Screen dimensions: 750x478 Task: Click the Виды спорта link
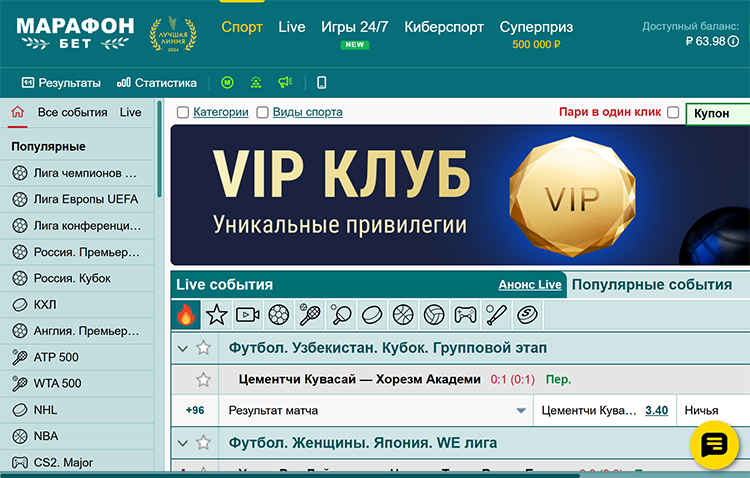(308, 112)
